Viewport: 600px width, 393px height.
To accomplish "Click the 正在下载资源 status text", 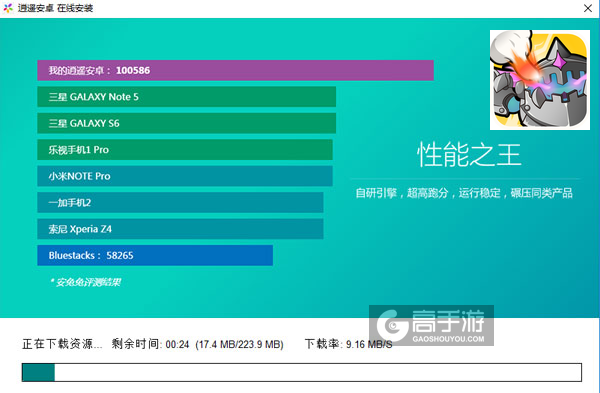I will [x=62, y=344].
